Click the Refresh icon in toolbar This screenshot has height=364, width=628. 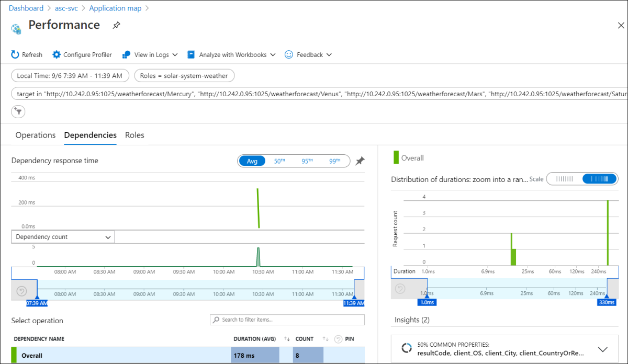tap(15, 54)
